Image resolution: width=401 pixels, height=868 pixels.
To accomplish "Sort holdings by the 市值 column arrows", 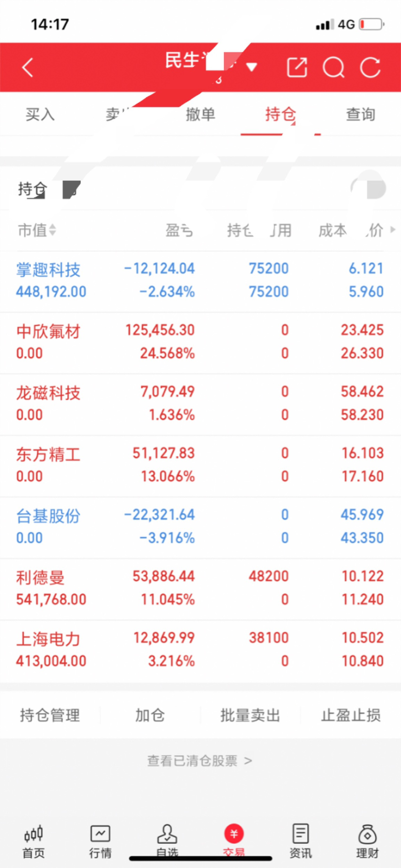I will click(52, 230).
